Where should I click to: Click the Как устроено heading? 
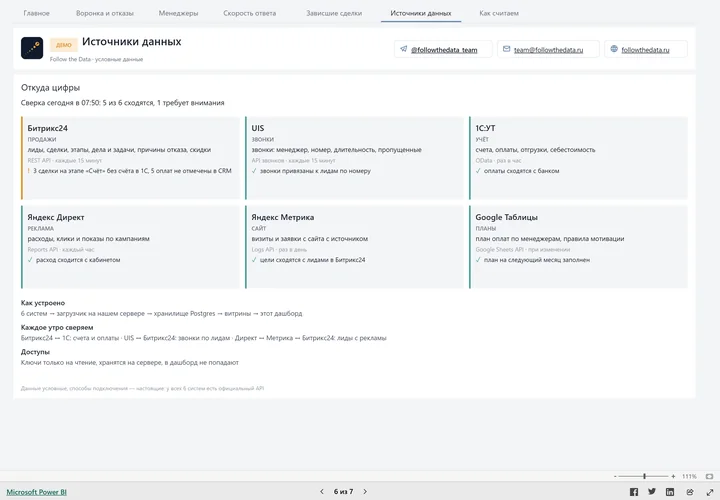click(43, 303)
